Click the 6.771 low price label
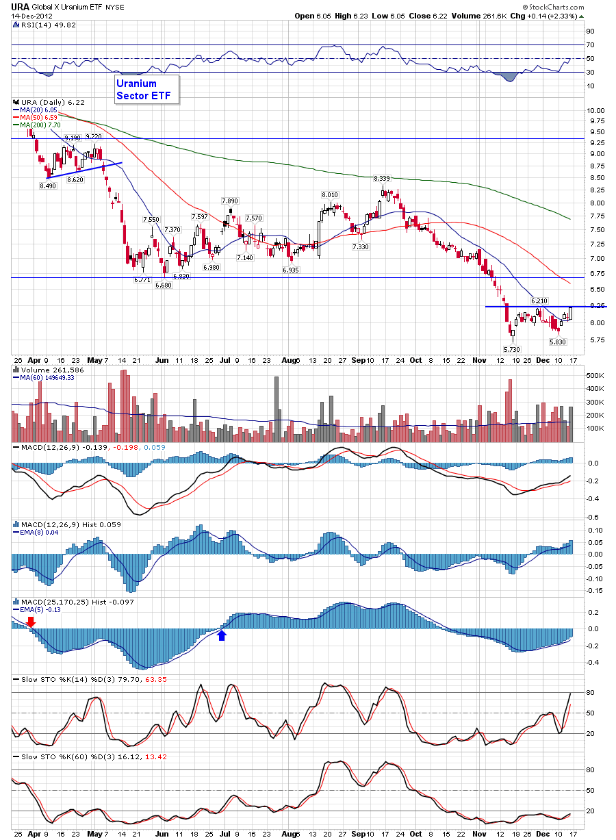The height and width of the screenshot is (840, 616). 142,280
